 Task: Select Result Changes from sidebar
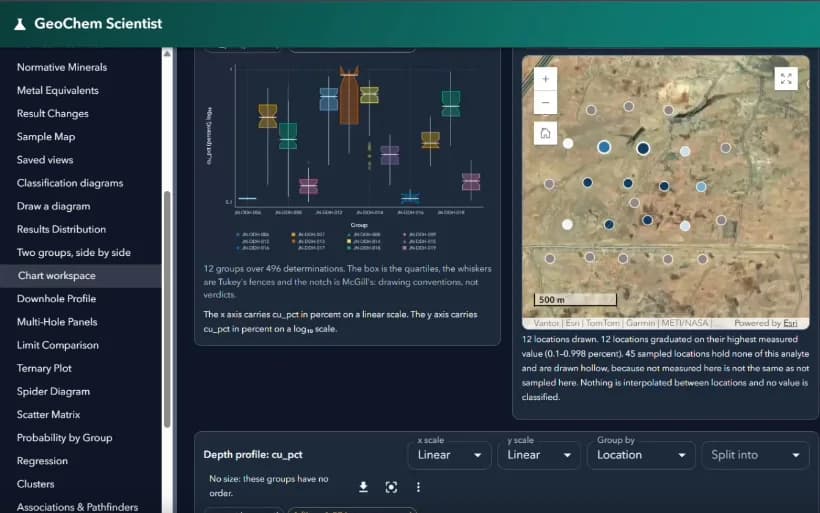point(52,113)
